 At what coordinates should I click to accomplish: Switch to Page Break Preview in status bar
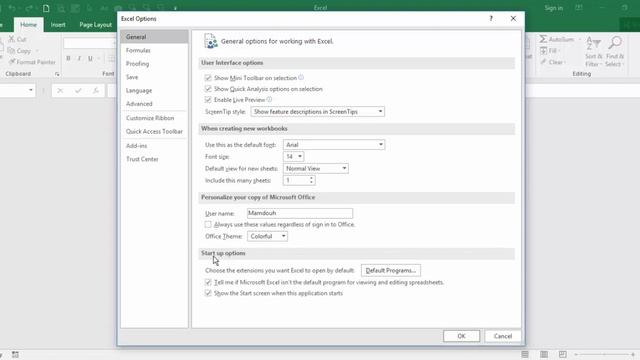562,354
